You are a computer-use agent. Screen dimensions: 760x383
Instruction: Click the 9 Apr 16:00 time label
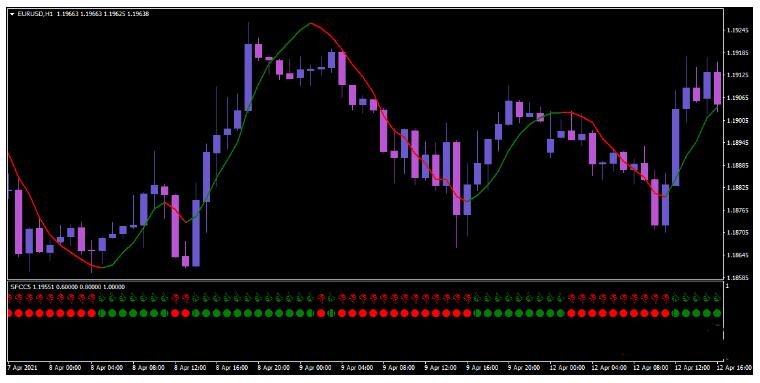(x=482, y=368)
